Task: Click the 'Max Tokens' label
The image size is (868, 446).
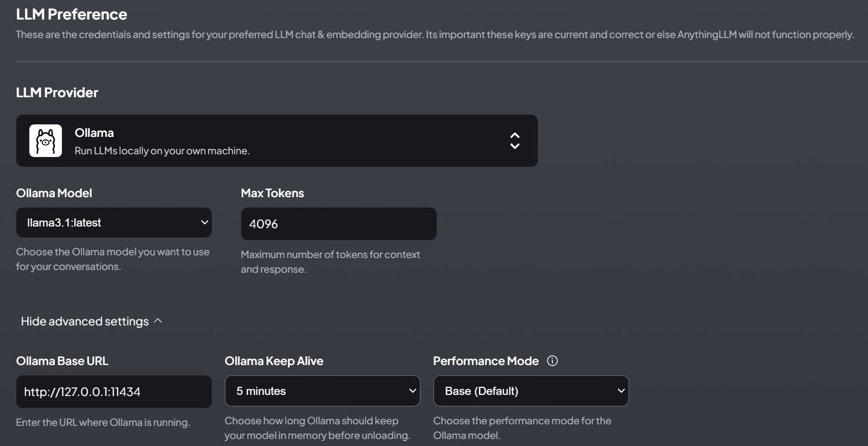Action: click(272, 193)
